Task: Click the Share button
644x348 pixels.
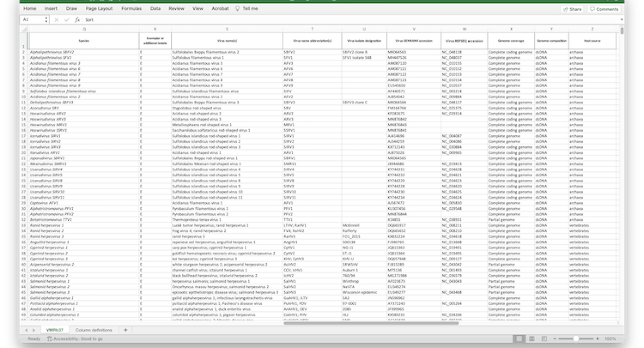Action: pos(572,9)
